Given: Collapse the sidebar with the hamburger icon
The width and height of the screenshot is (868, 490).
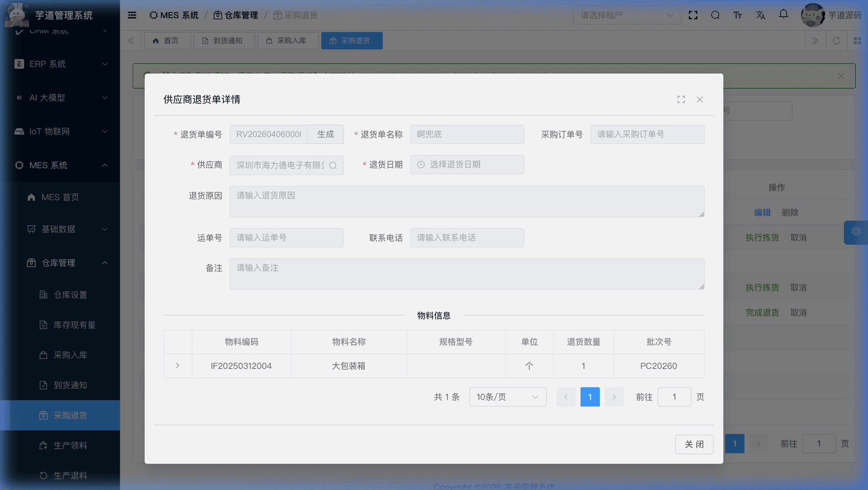Looking at the screenshot, I should coord(132,15).
